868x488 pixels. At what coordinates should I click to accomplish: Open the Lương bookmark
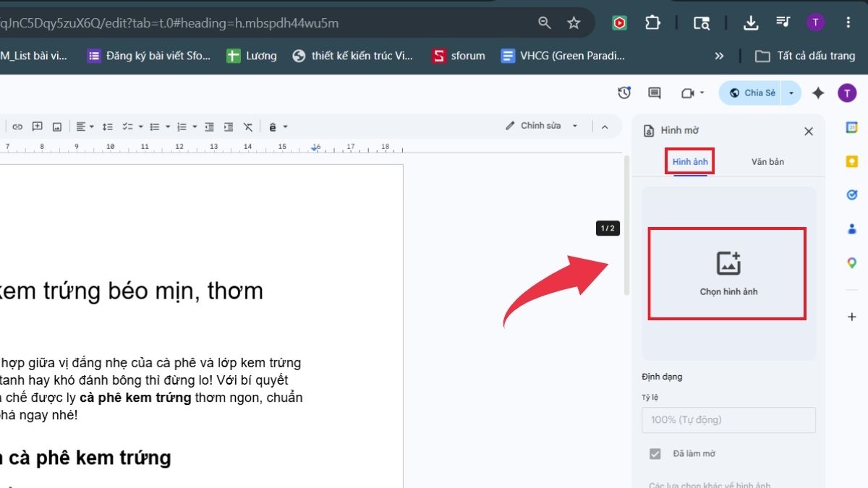point(251,56)
